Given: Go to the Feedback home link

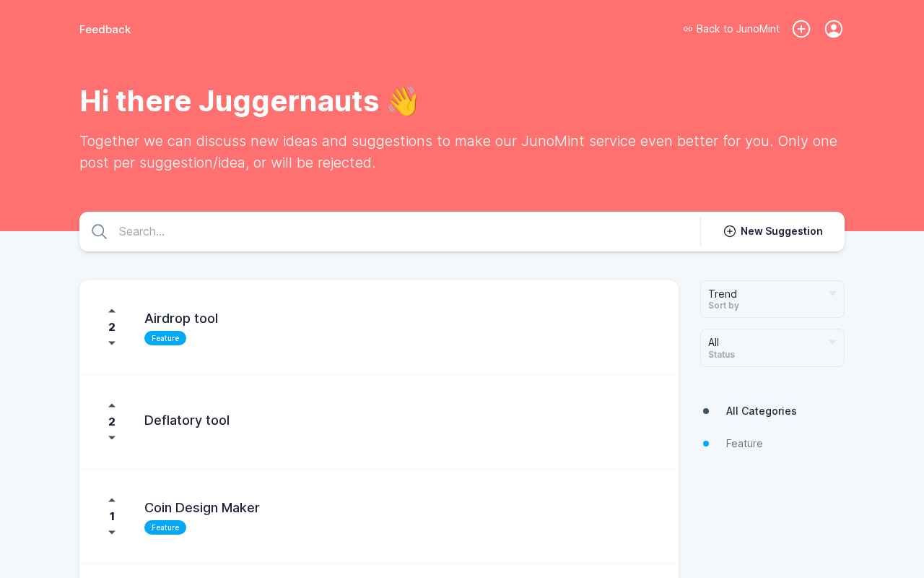Looking at the screenshot, I should pyautogui.click(x=105, y=30).
